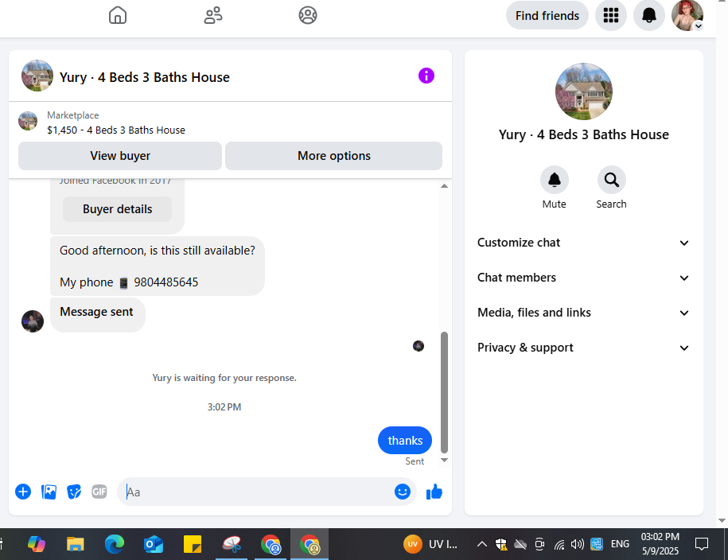Click the ENG language indicator
The width and height of the screenshot is (728, 560).
[620, 544]
